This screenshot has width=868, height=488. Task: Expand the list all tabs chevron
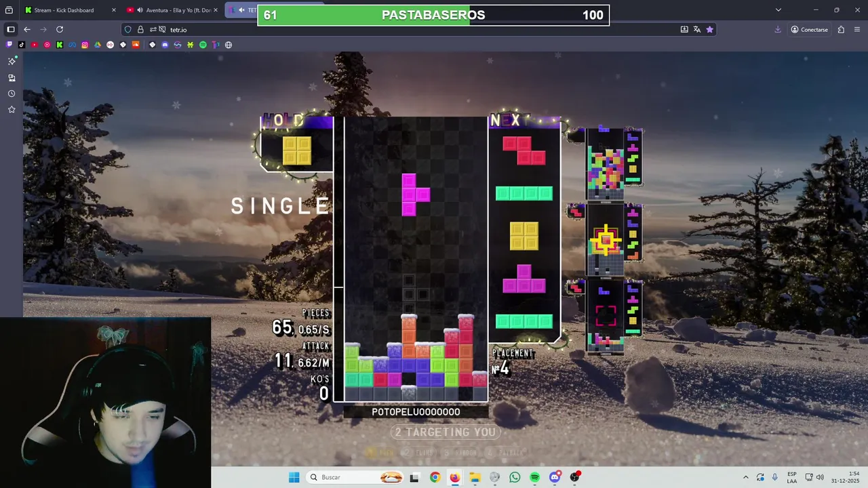[778, 10]
